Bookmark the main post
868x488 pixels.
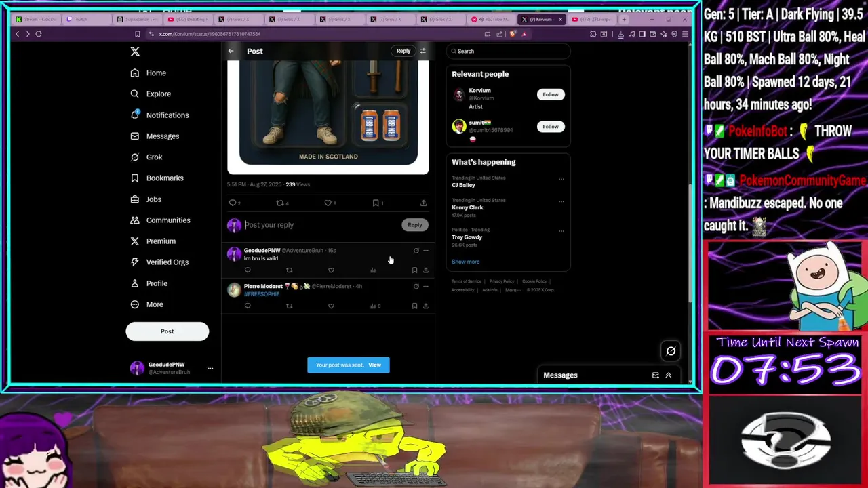(x=376, y=203)
